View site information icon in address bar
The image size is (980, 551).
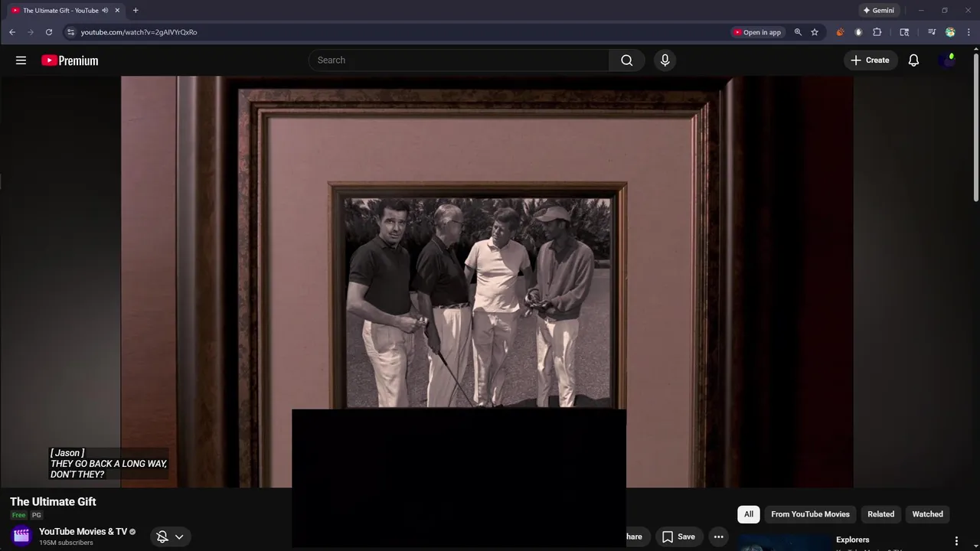coord(70,32)
